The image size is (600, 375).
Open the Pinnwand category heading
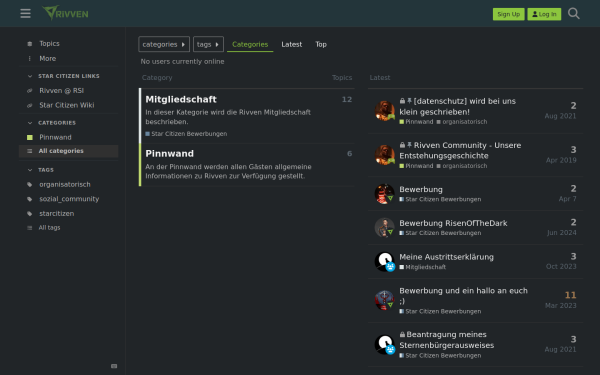click(x=170, y=154)
